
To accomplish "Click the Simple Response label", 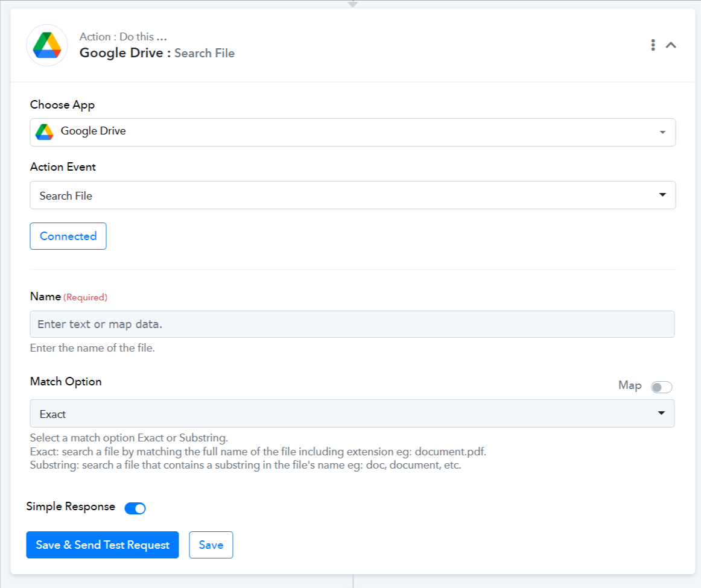I will pyautogui.click(x=71, y=506).
